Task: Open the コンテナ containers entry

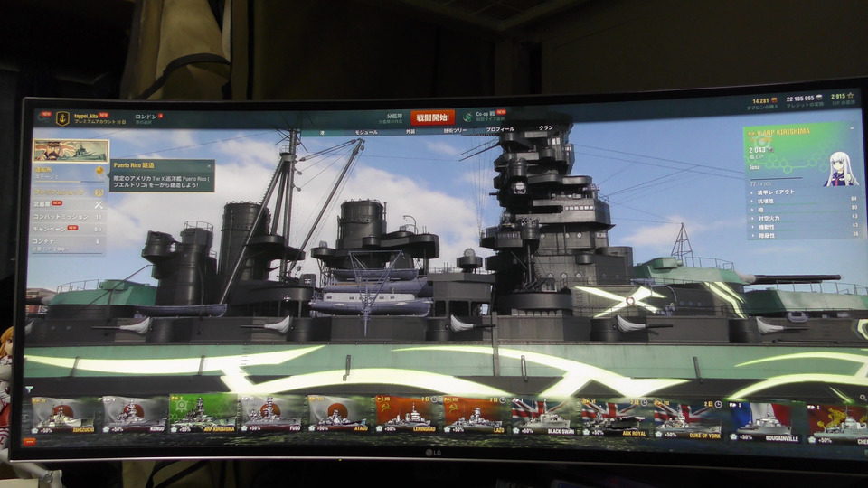Action: pos(70,243)
